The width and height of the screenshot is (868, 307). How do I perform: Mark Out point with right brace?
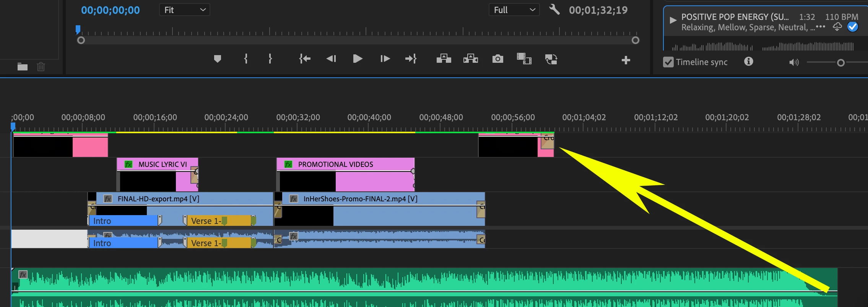pos(270,59)
